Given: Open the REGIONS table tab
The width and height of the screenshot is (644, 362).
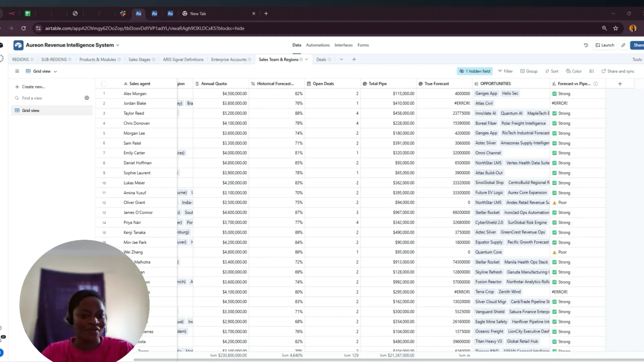Looking at the screenshot, I should point(20,59).
